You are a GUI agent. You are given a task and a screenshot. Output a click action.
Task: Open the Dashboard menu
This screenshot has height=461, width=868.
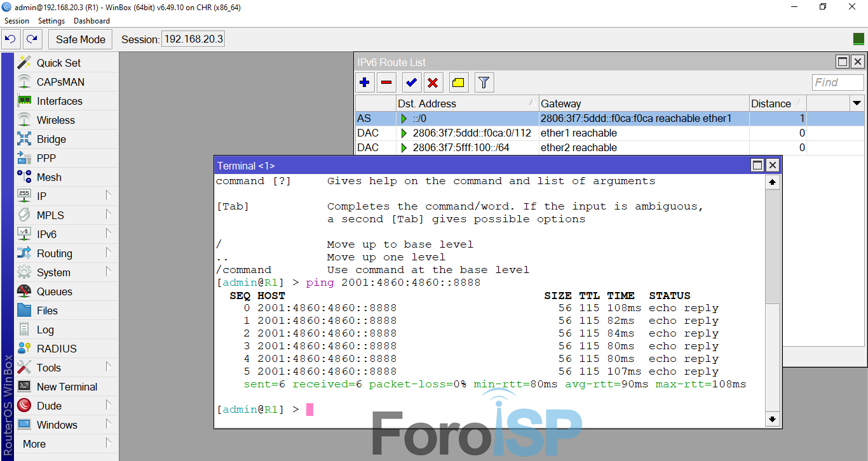pyautogui.click(x=92, y=21)
